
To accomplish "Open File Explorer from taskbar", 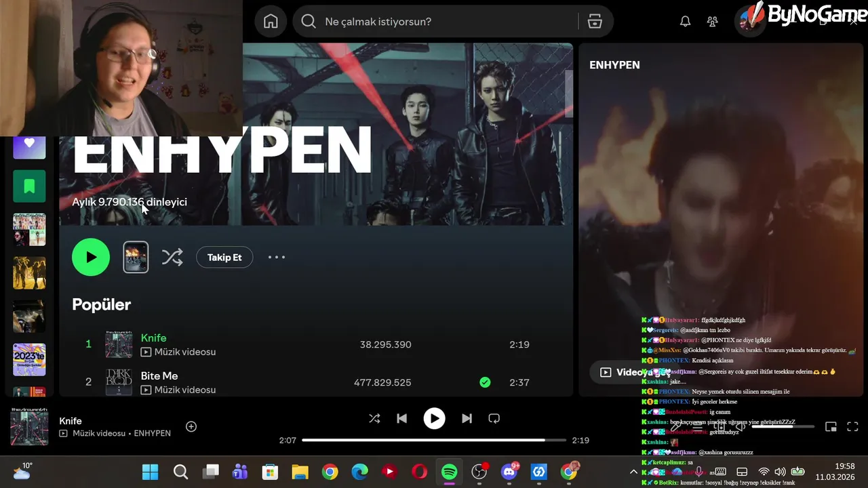I will (x=300, y=472).
